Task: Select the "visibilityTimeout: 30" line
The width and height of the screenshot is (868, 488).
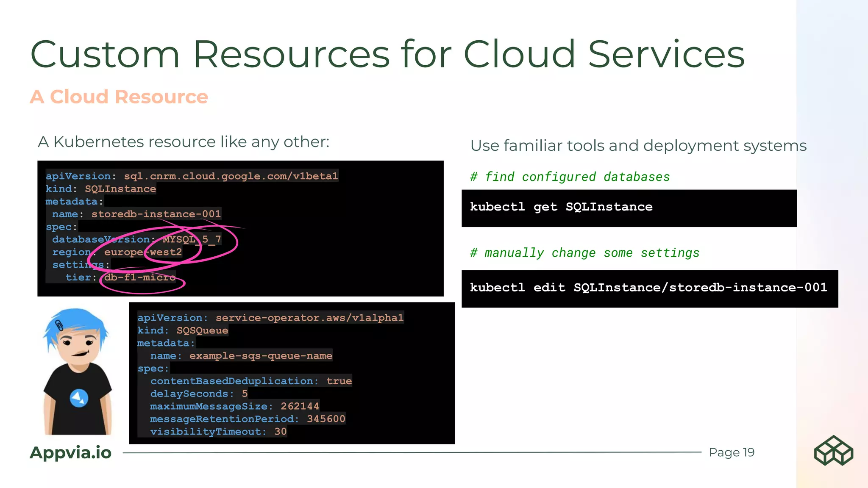Action: pos(218,432)
